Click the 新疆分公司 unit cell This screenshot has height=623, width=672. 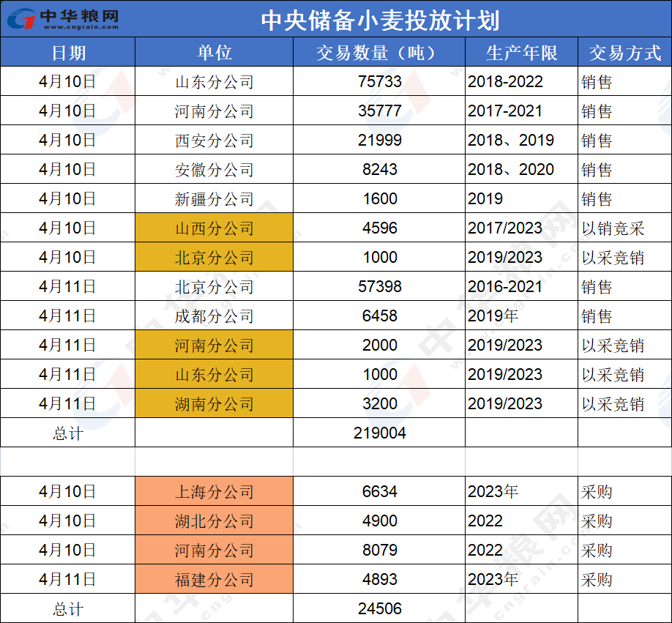pyautogui.click(x=214, y=199)
